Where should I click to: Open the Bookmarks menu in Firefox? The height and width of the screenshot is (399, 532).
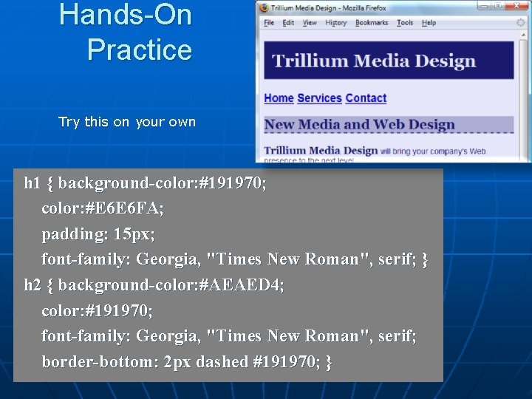point(372,23)
